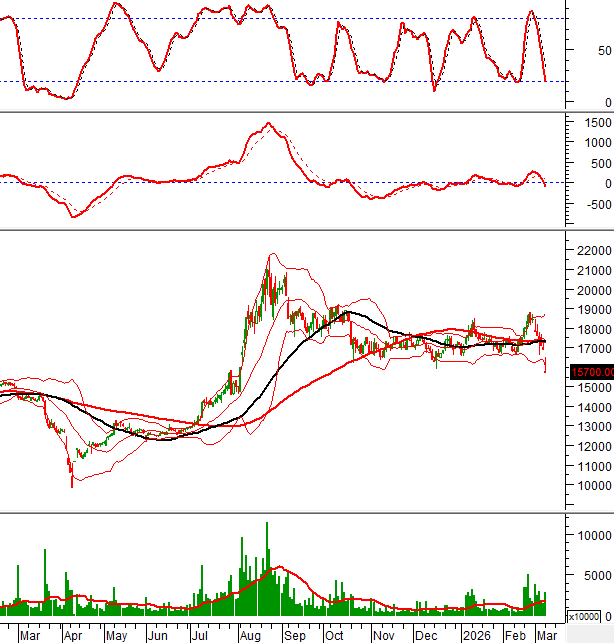Click the April low candle near 10000
Screen dimensions: 614x643
[71, 480]
